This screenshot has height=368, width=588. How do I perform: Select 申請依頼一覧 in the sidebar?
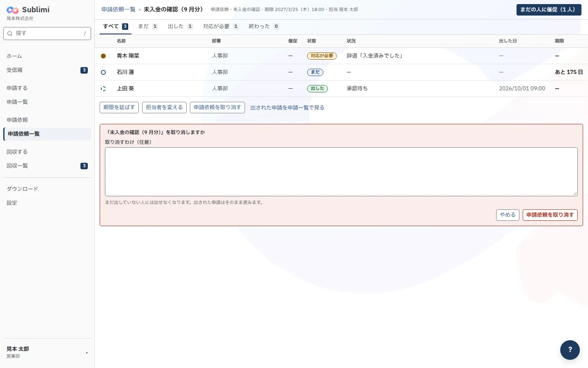click(x=47, y=134)
